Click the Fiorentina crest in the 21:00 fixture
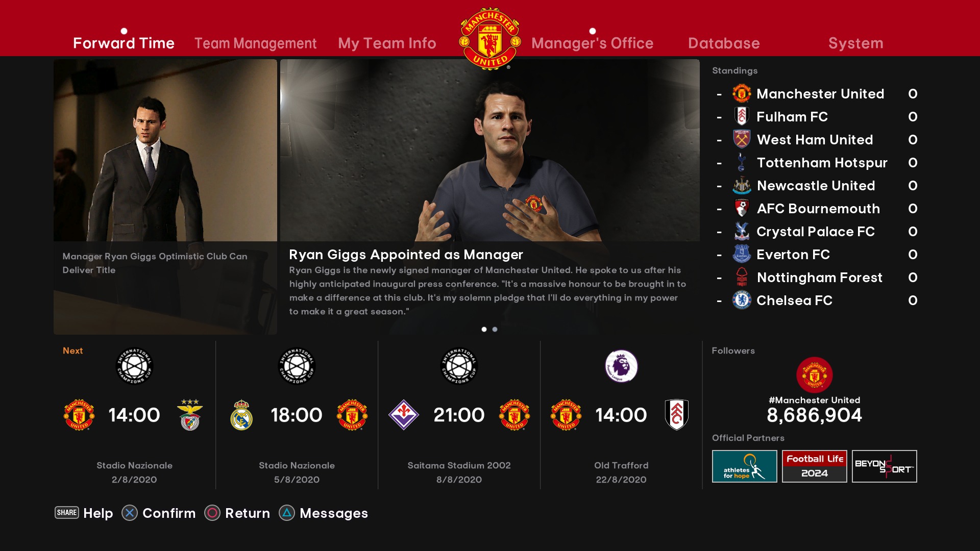Viewport: 980px width, 551px height. point(404,415)
